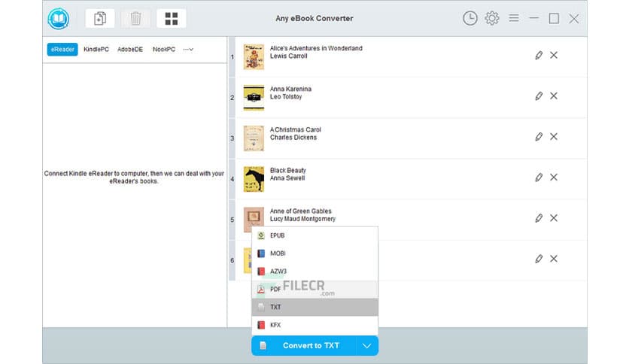Click the MOBI format icon in menu
This screenshot has height=364, width=629.
(x=261, y=253)
